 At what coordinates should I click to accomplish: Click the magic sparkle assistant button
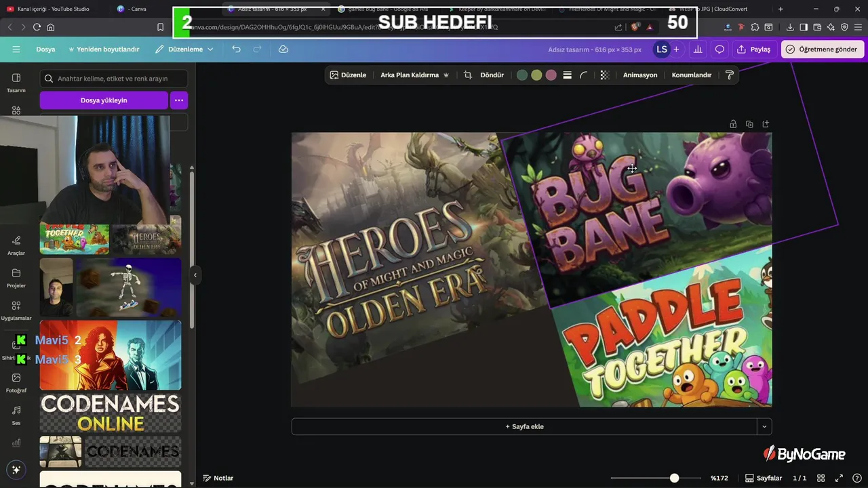point(16,470)
